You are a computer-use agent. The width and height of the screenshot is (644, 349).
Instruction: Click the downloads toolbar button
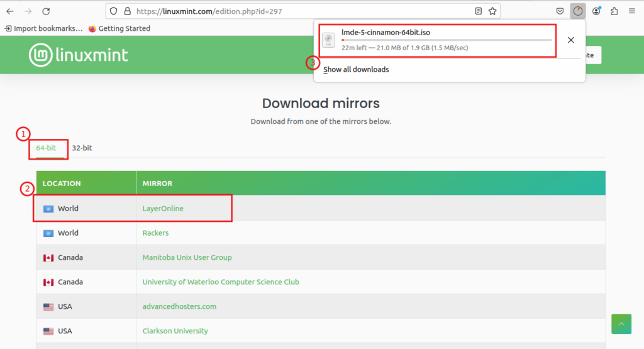(578, 11)
